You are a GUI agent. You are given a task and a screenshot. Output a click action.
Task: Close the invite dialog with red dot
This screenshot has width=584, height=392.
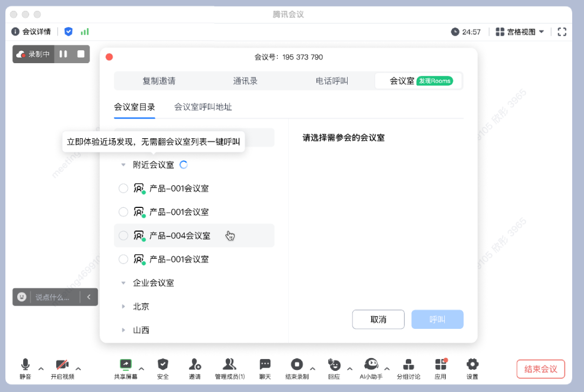point(109,57)
